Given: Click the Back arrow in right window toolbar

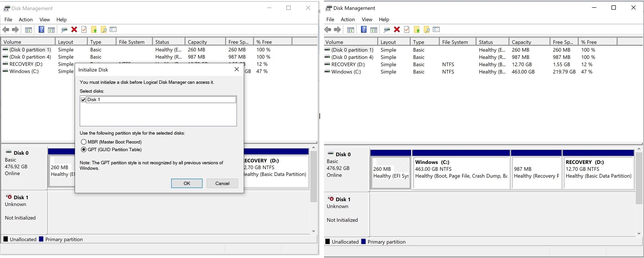Looking at the screenshot, I should click(328, 30).
